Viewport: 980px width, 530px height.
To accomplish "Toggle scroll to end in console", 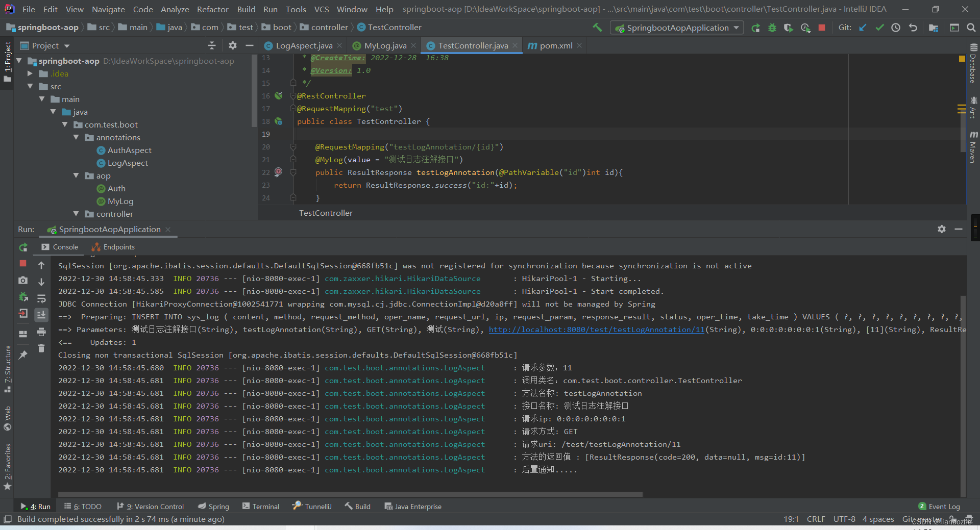I will [x=41, y=315].
